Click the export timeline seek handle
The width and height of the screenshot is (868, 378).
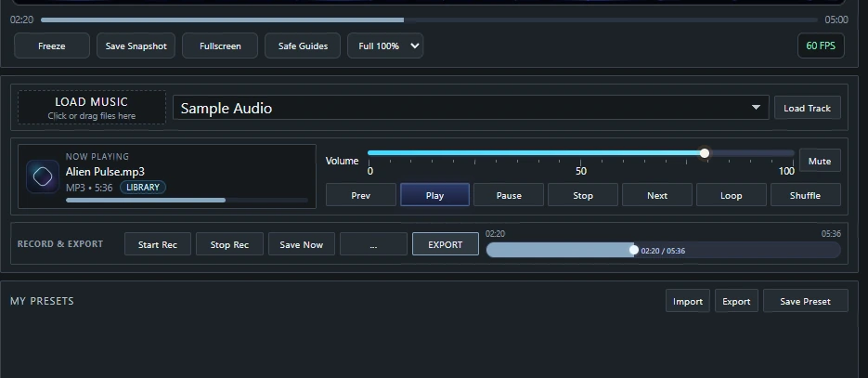tap(634, 250)
